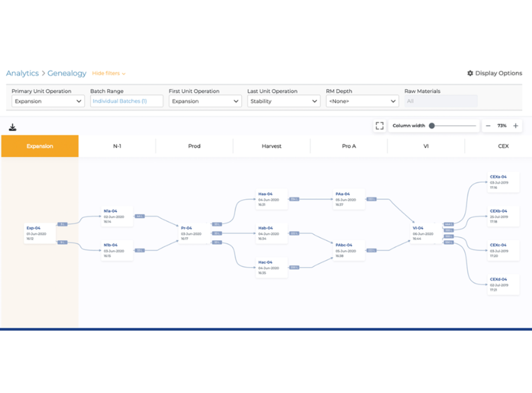Click the Individual Batches (1) field

click(x=127, y=101)
